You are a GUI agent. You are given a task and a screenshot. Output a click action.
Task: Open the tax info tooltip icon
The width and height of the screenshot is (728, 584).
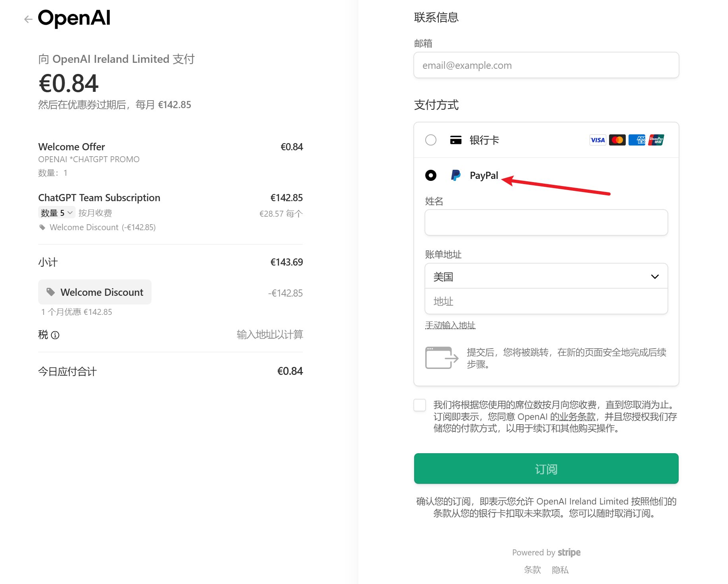(56, 335)
